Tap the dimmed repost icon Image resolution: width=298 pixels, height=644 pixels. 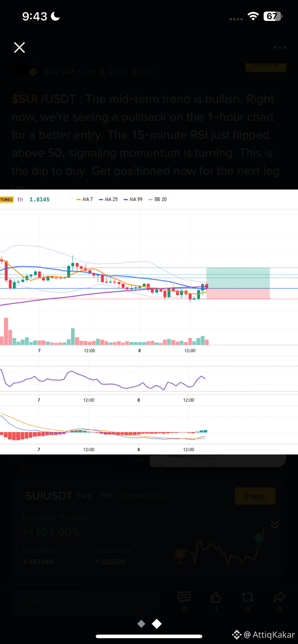247,597
